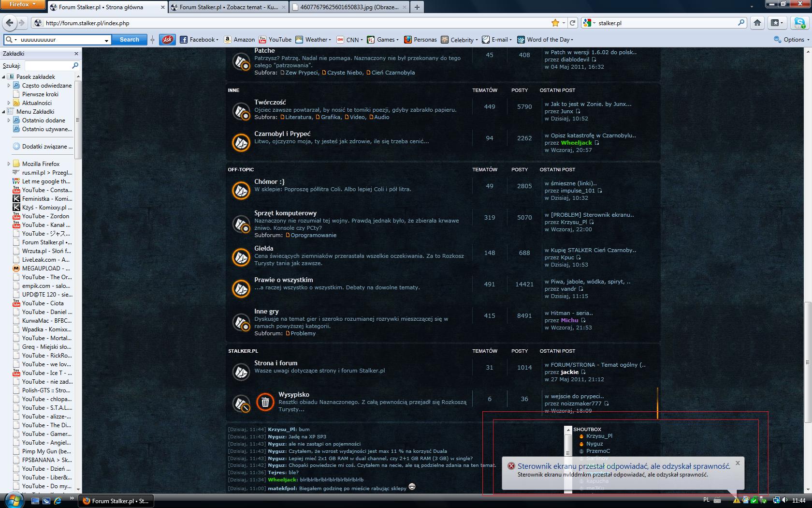812x508 pixels.
Task: Click the Chómor forum status icon
Action: 241,190
